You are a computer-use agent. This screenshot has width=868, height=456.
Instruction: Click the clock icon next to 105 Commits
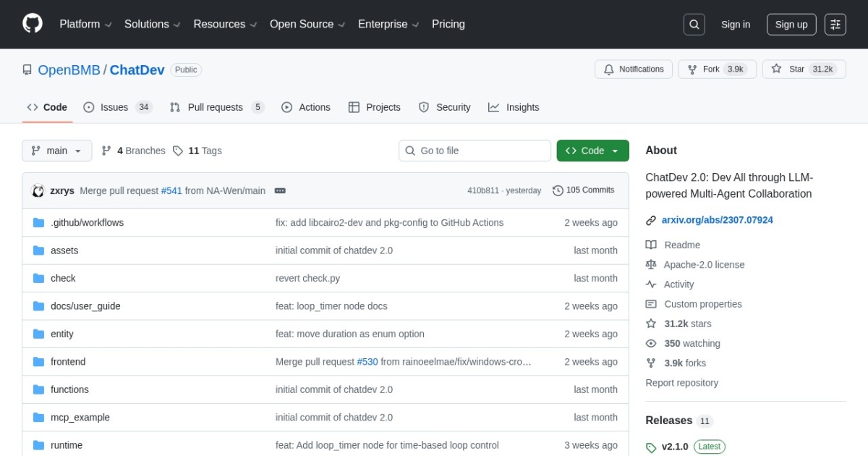[558, 190]
